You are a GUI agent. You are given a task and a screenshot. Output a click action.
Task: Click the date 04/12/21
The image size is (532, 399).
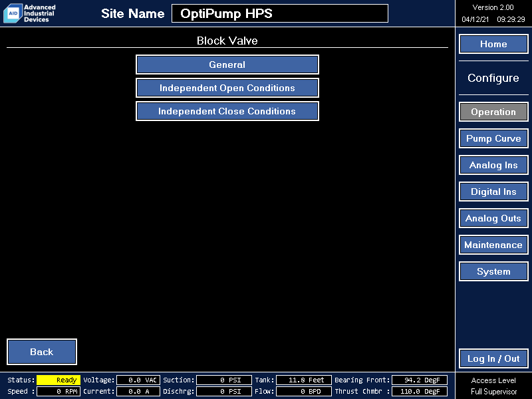475,19
